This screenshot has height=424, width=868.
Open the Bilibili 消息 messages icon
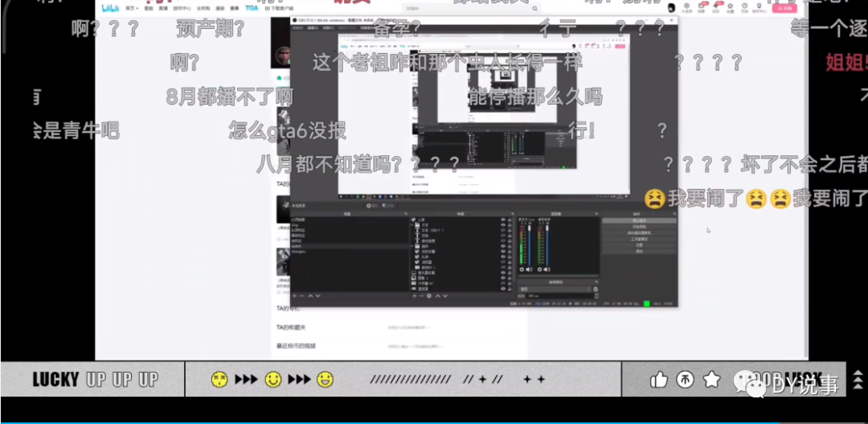coord(702,8)
